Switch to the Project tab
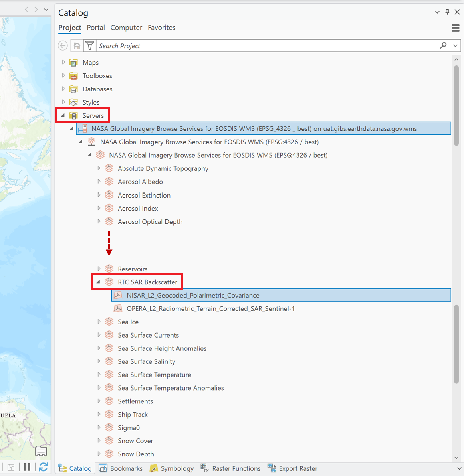Screen dimensions: 464x476 pyautogui.click(x=70, y=27)
